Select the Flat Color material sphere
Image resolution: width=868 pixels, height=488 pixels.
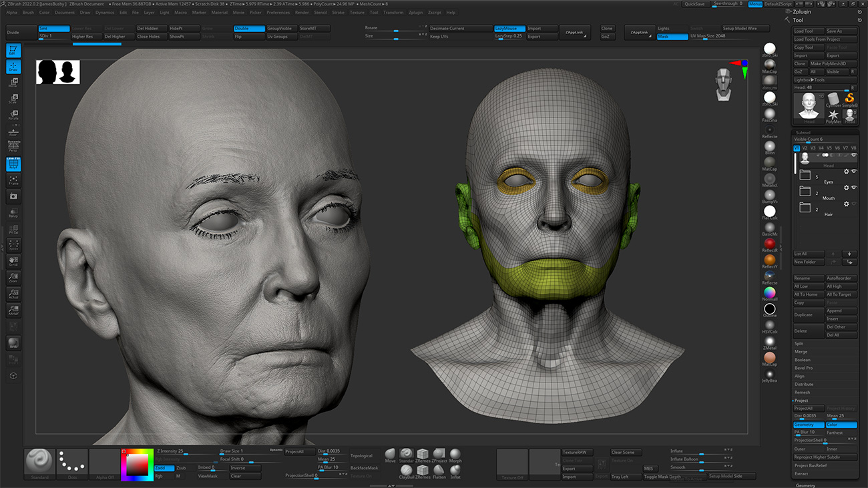click(770, 211)
